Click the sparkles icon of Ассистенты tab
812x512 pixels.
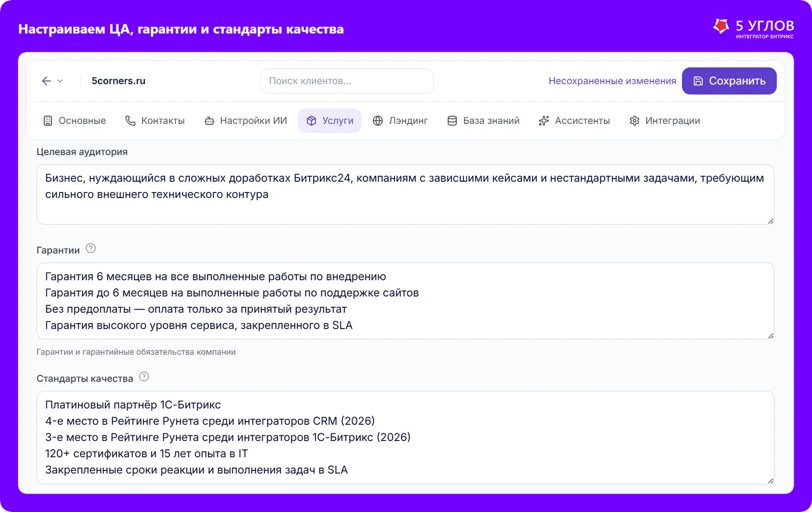544,120
